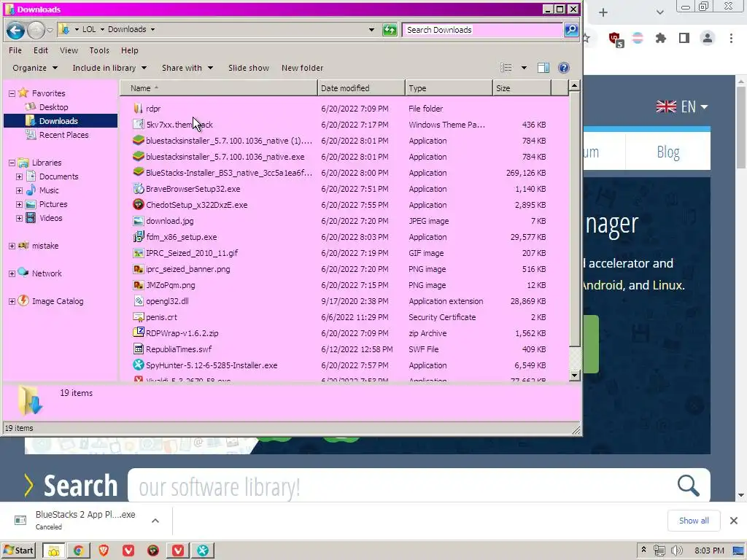This screenshot has height=560, width=747.
Task: Open the Share with dropdown
Action: (x=187, y=68)
